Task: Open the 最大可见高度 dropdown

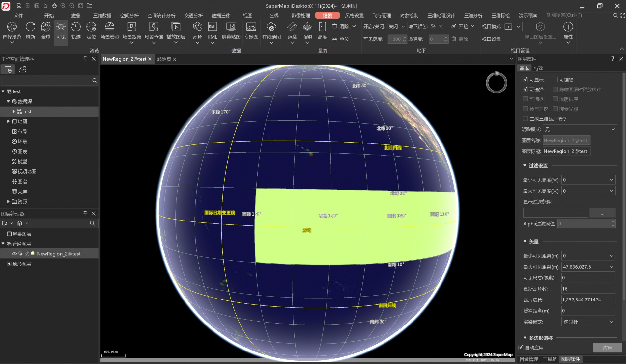Action: [x=588, y=191]
